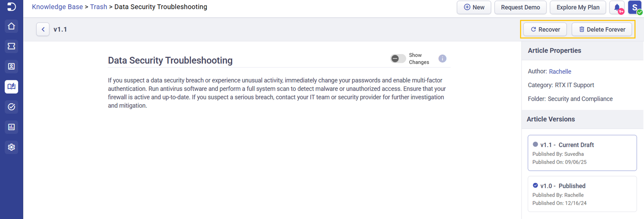Go back using the chevron next to v1.1
The image size is (644, 219).
(43, 29)
